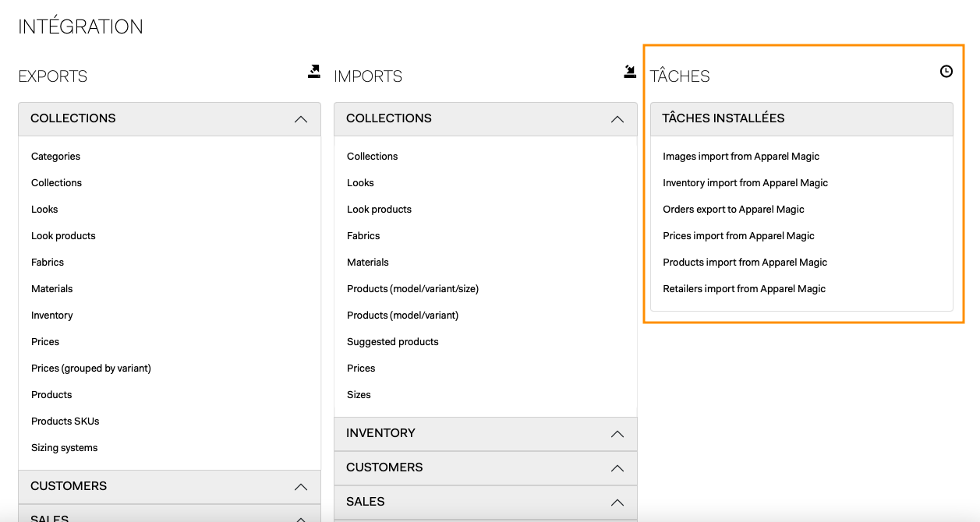Open the Looks import link
980x522 pixels.
click(x=360, y=183)
